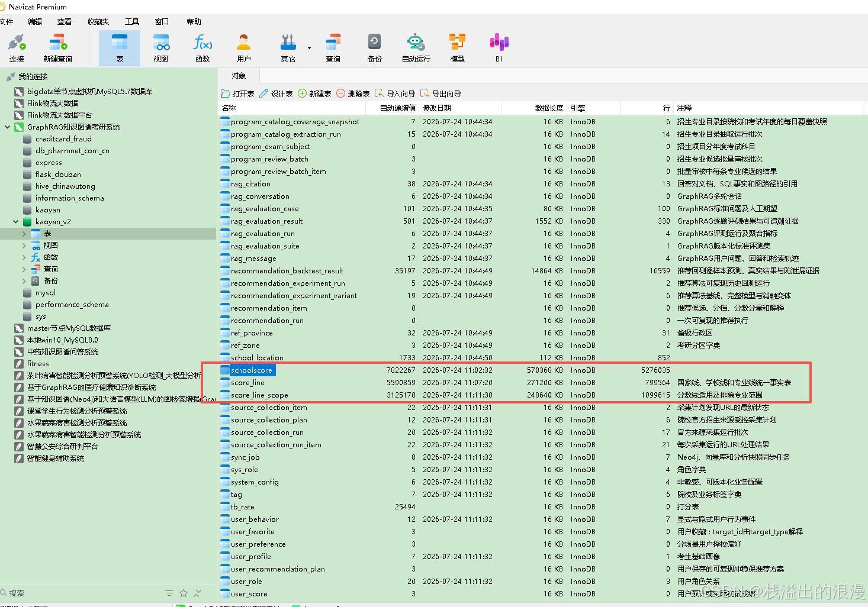Screen dimensions: 868x607
Task: Click the sidebar 搜索 field
Action: (x=80, y=593)
